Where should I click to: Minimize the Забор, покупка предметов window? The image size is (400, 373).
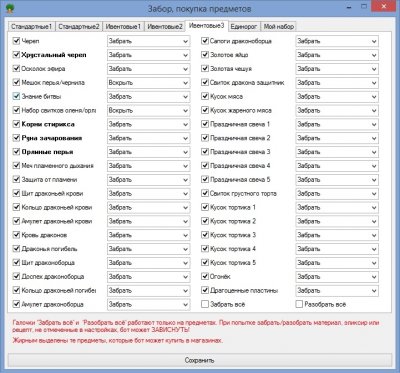pos(350,7)
